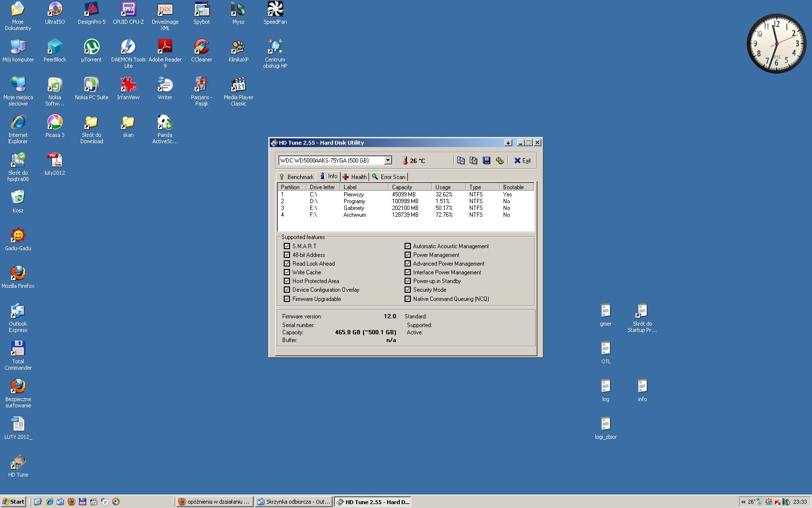Open the gmer text file on desktop
Image resolution: width=812 pixels, height=508 pixels.
coord(606,315)
